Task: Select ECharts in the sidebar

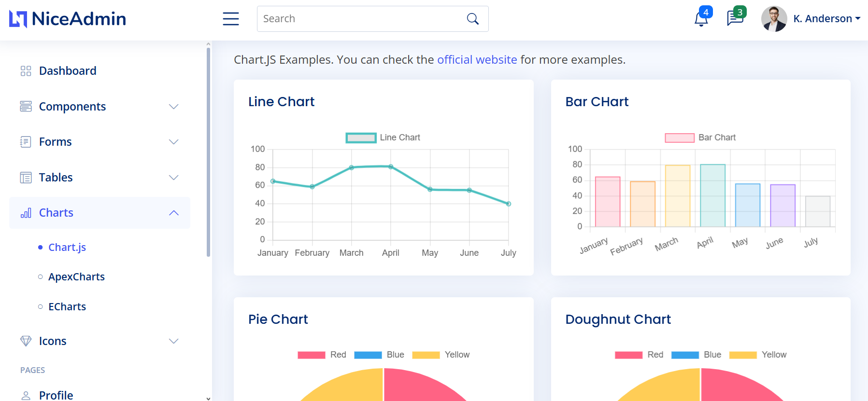Action: tap(67, 307)
